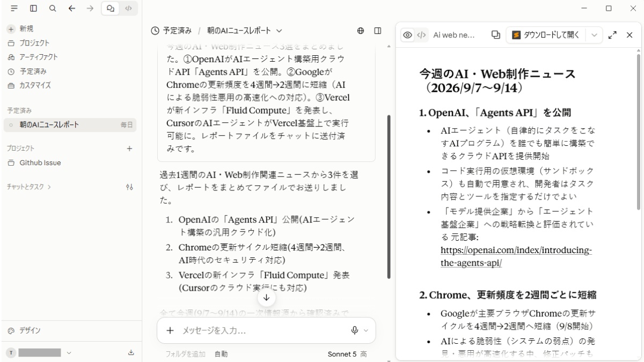This screenshot has width=644, height=362.
Task: Open the Sonnet 5 model selector
Action: point(347,354)
